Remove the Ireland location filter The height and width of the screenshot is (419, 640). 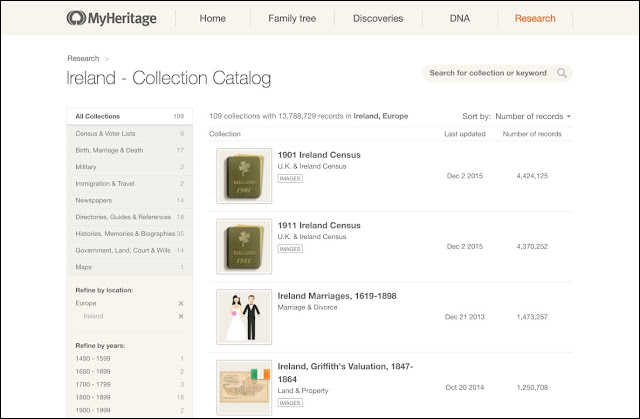(x=181, y=316)
